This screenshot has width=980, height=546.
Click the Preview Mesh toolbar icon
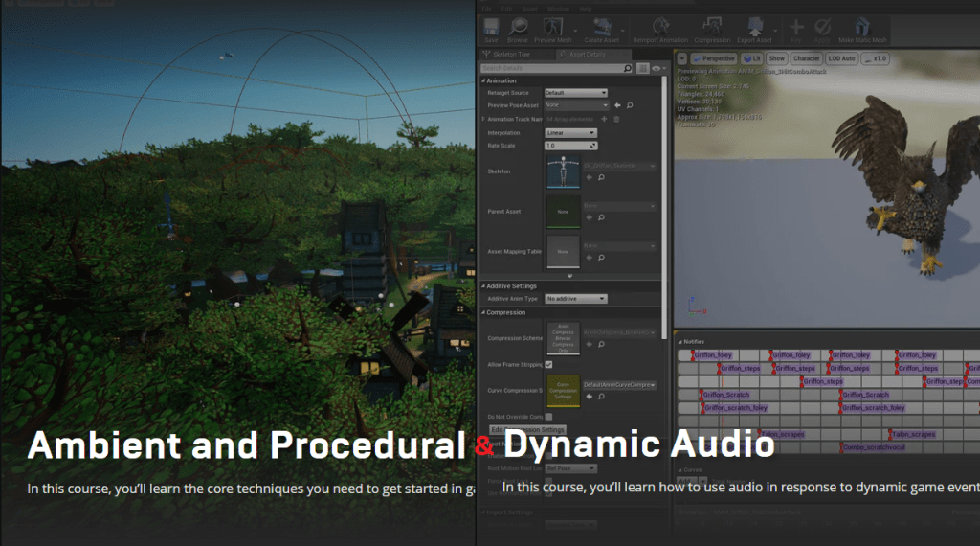[x=553, y=30]
